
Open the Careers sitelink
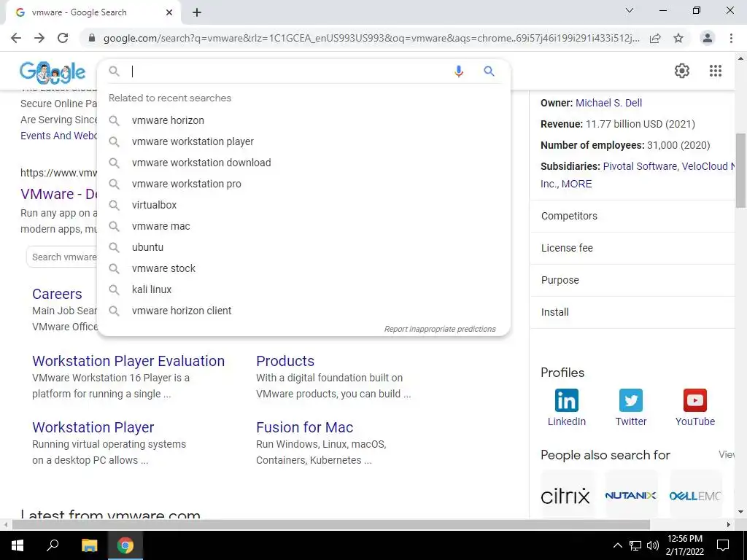point(57,295)
